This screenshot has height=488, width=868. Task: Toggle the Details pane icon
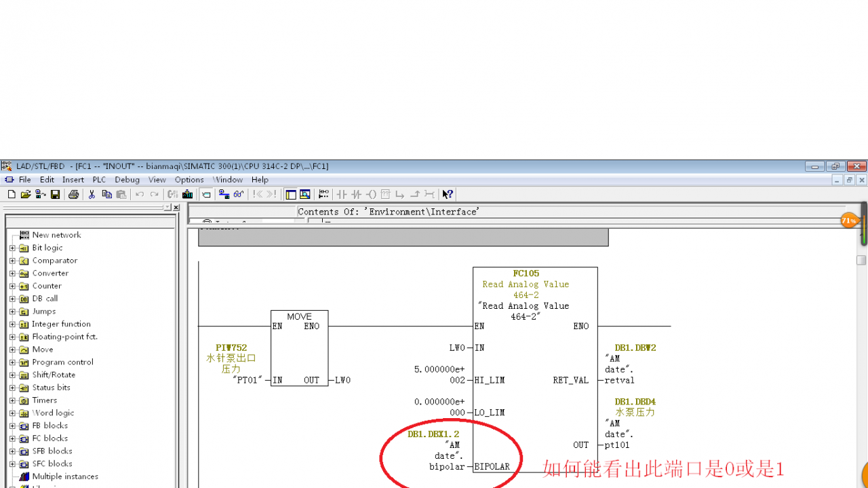point(304,194)
